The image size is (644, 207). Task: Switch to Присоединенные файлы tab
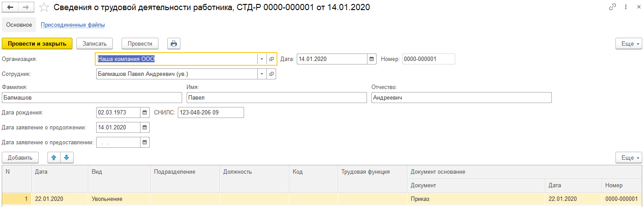73,25
